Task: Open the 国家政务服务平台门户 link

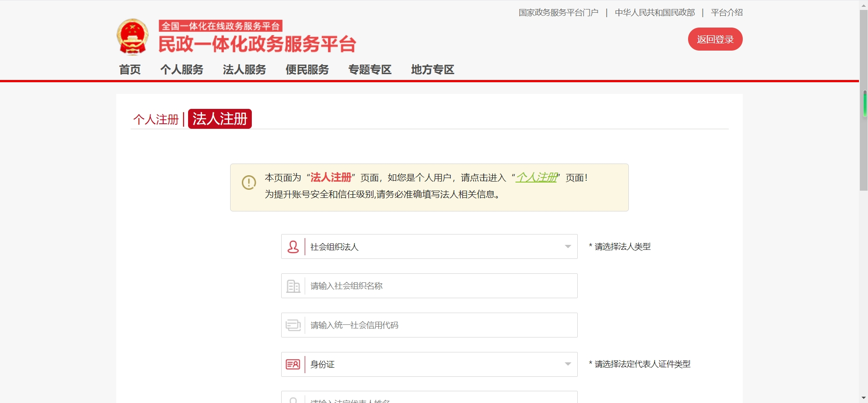Action: click(558, 13)
